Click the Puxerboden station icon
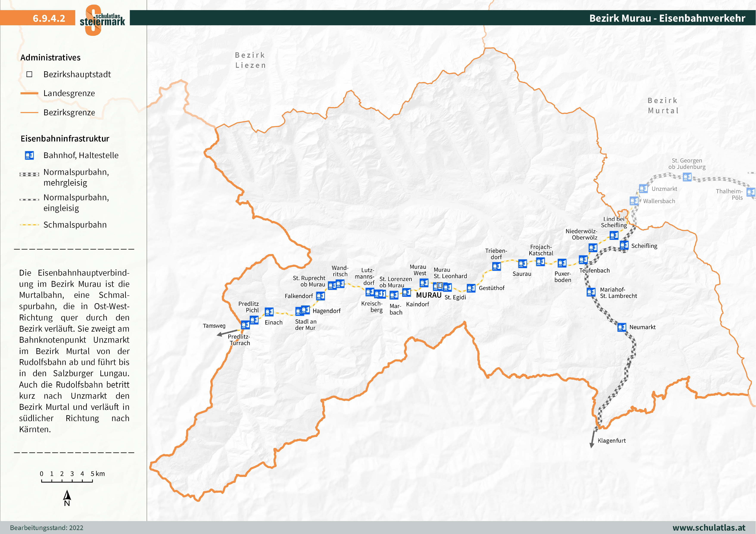This screenshot has width=756, height=534. point(562,263)
